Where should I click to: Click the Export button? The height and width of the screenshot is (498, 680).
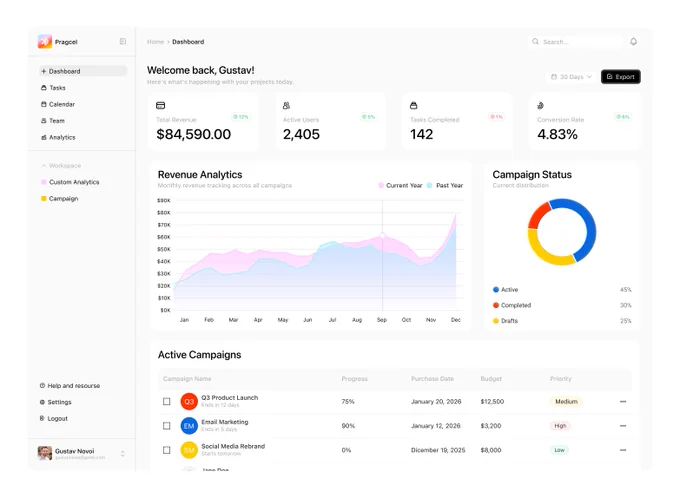pos(621,77)
